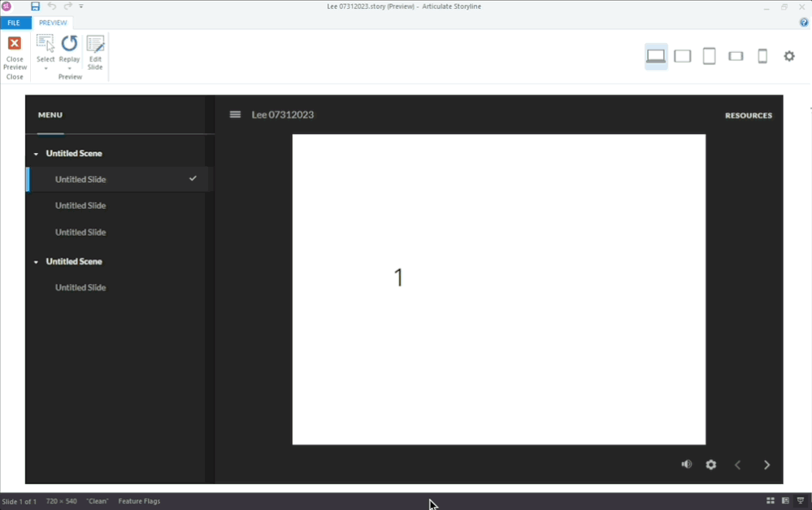Open player settings gear icon
The width and height of the screenshot is (812, 510).
click(x=711, y=465)
